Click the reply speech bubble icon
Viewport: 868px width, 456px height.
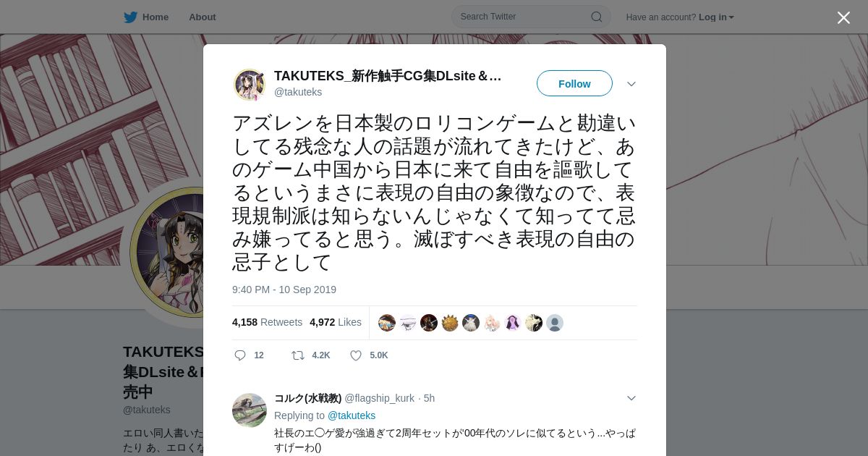click(240, 355)
